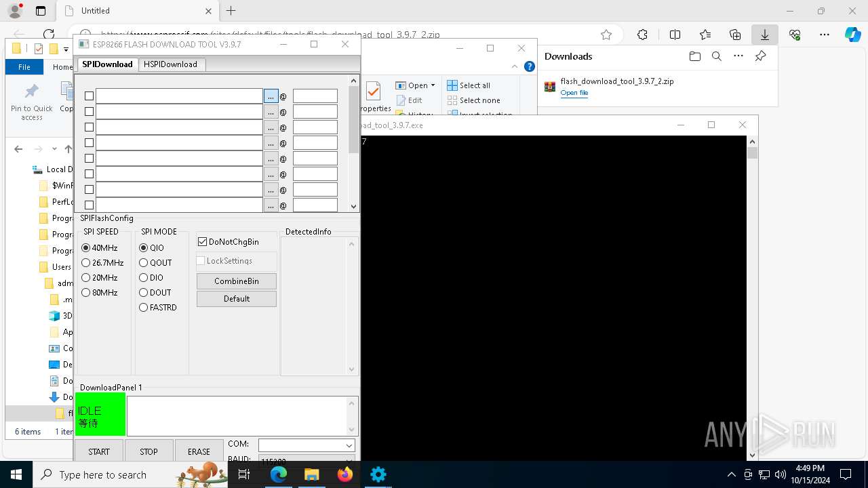Open Customize Quick Access Toolbar dropdown
Viewport: 868px width, 488px height.
click(66, 49)
